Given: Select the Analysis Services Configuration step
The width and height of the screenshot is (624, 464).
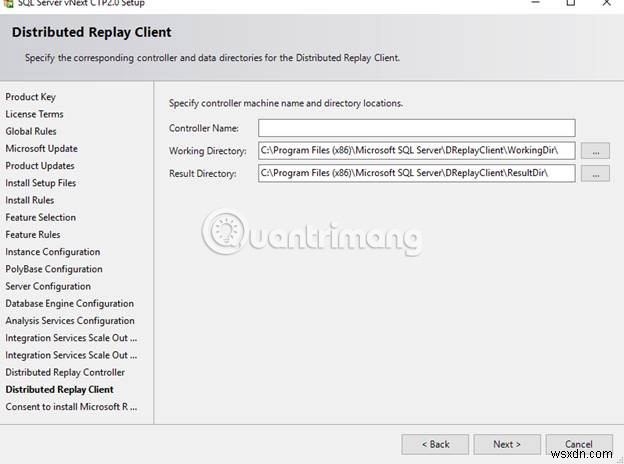Looking at the screenshot, I should click(x=70, y=321).
